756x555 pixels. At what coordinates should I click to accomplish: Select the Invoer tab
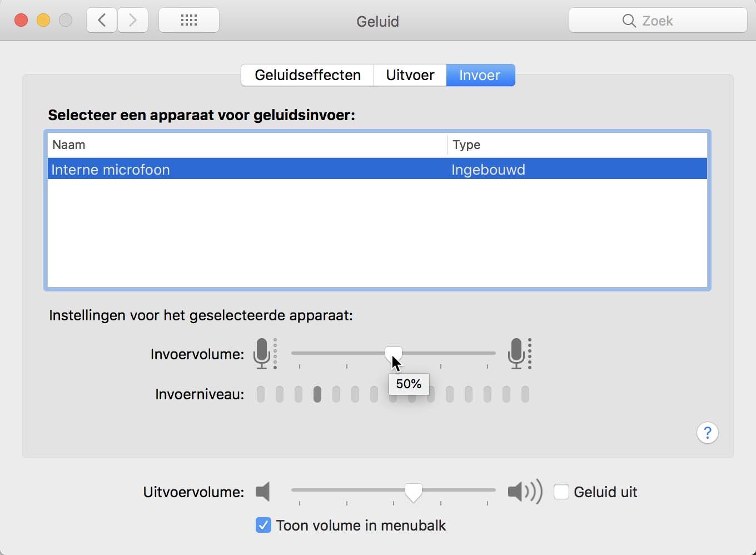pyautogui.click(x=480, y=75)
